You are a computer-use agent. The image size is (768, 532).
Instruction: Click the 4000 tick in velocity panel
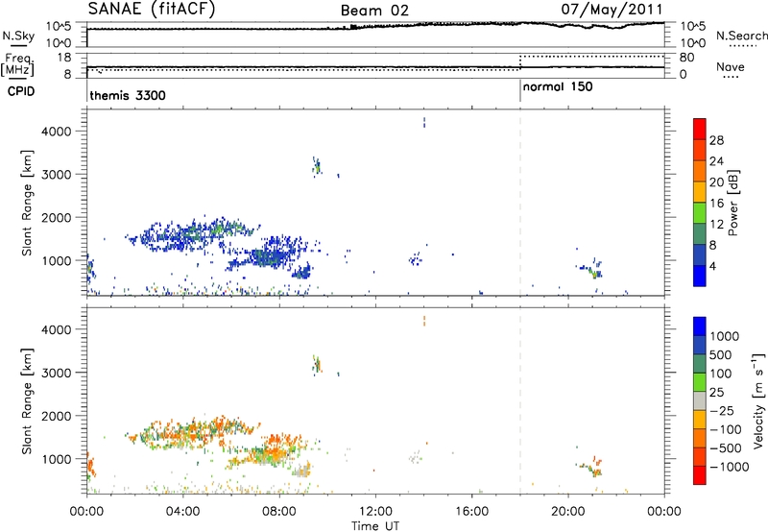(x=57, y=329)
